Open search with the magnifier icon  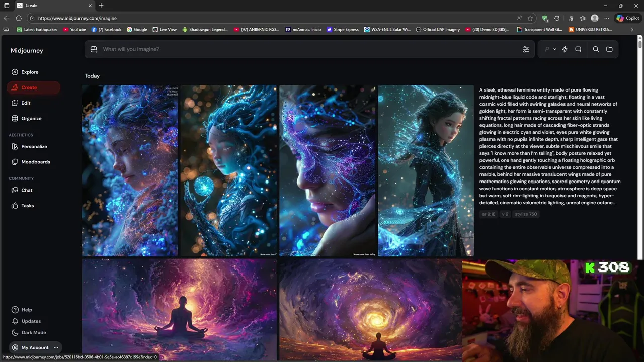pos(596,49)
